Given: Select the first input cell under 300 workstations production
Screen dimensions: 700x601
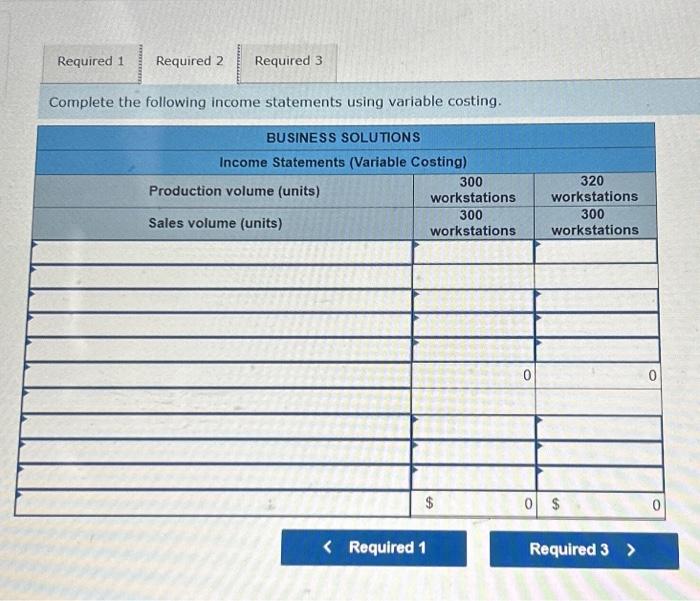Looking at the screenshot, I should coord(474,252).
